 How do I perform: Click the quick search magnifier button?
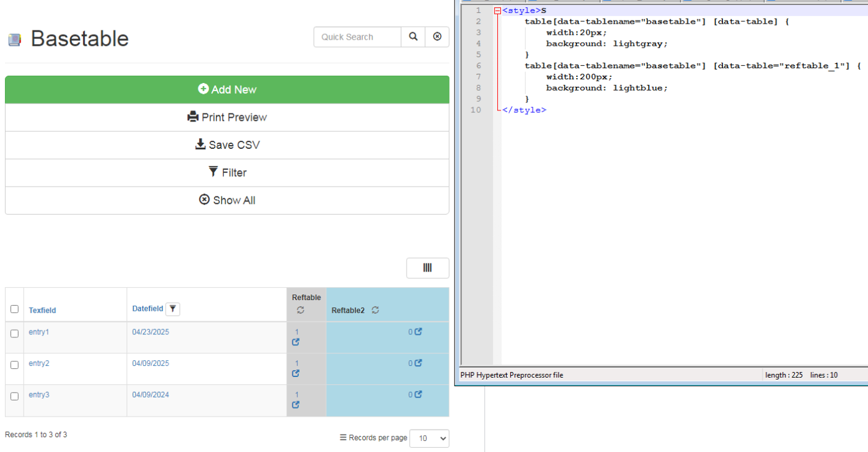[413, 37]
